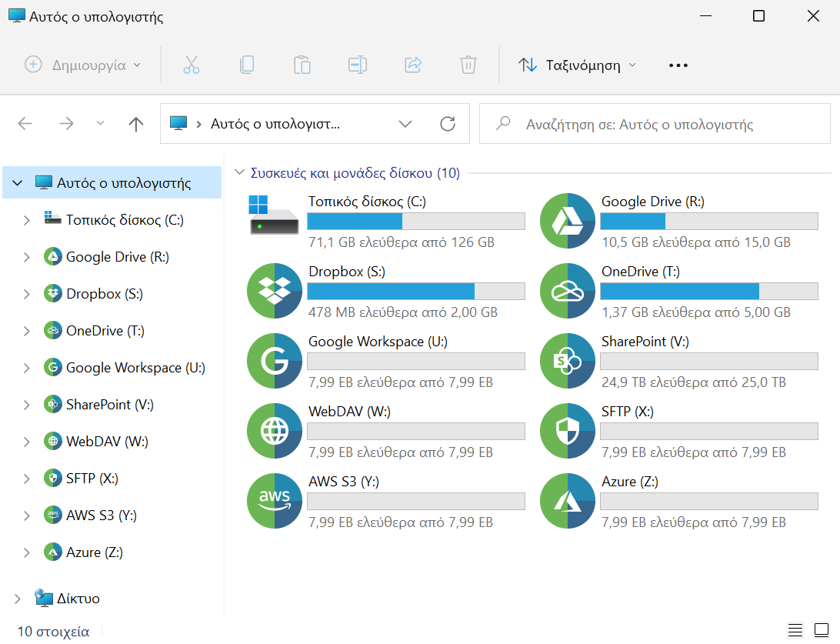Image resolution: width=840 pixels, height=644 pixels.
Task: Select SharePoint (V:) in sidebar tree
Action: coord(110,405)
